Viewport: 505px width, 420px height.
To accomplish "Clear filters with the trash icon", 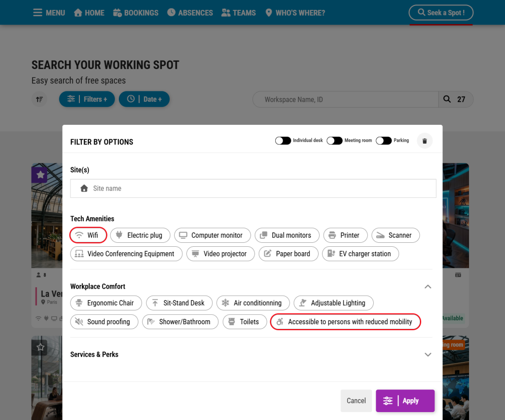I will [425, 141].
